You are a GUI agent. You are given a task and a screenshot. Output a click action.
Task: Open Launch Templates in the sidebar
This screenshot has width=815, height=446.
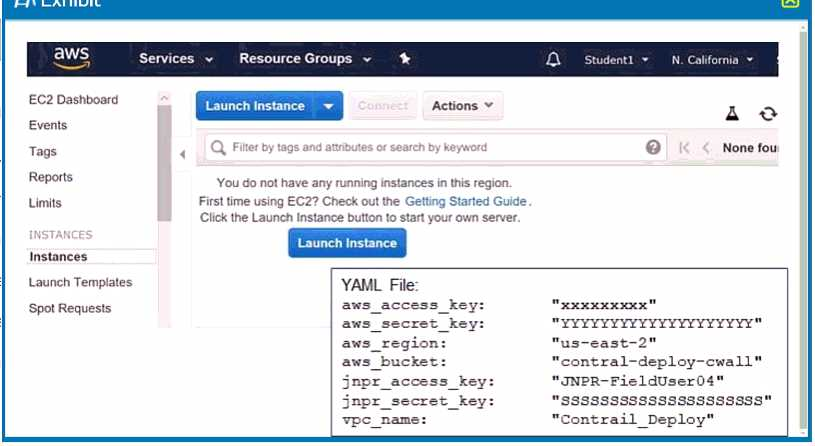(x=80, y=283)
